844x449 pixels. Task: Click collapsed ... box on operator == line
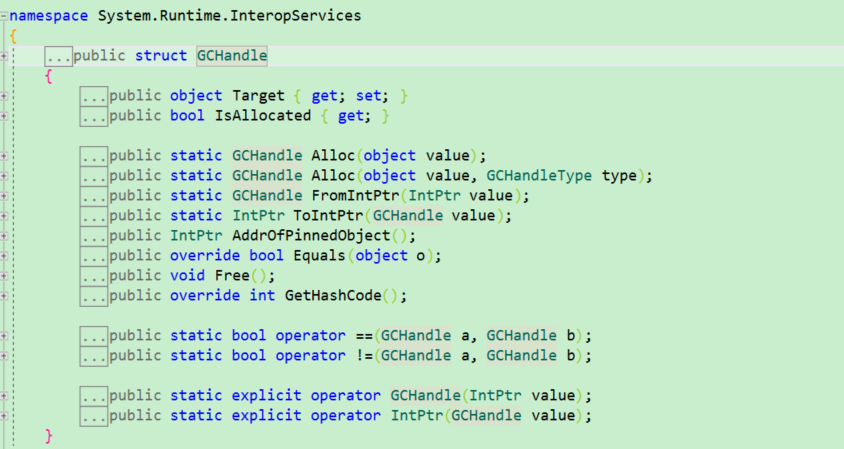[x=94, y=336]
